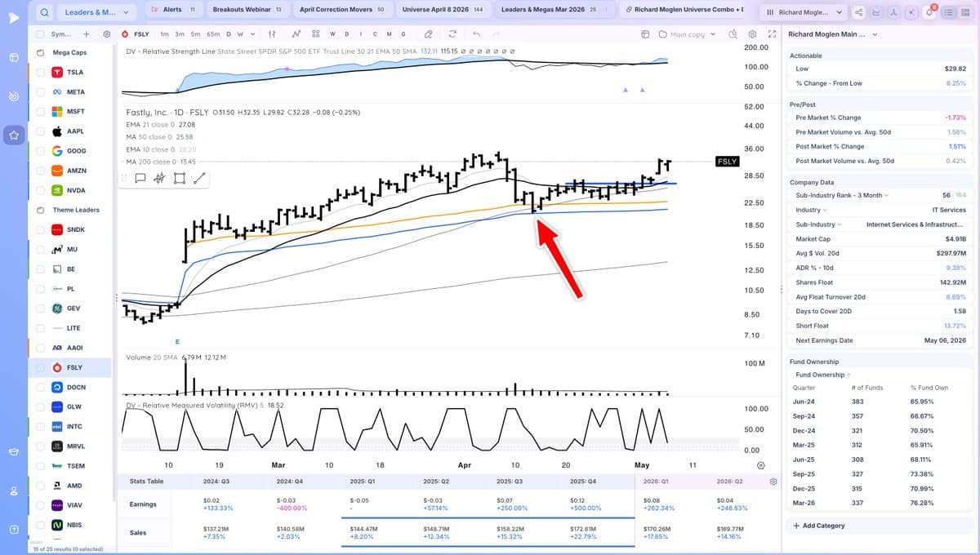Check the MSFT row checkbox
The image size is (980, 555).
[x=40, y=112]
